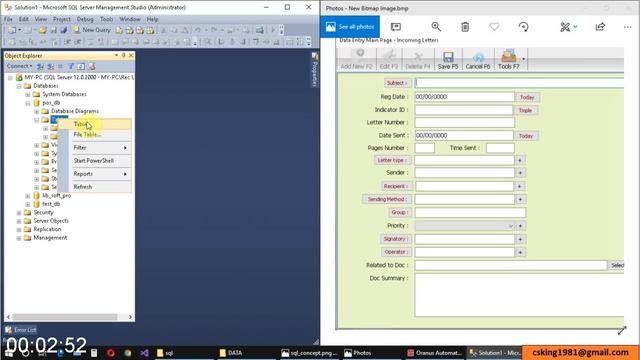Click the Filter funnel icon in Object Explorer

(x=71, y=66)
